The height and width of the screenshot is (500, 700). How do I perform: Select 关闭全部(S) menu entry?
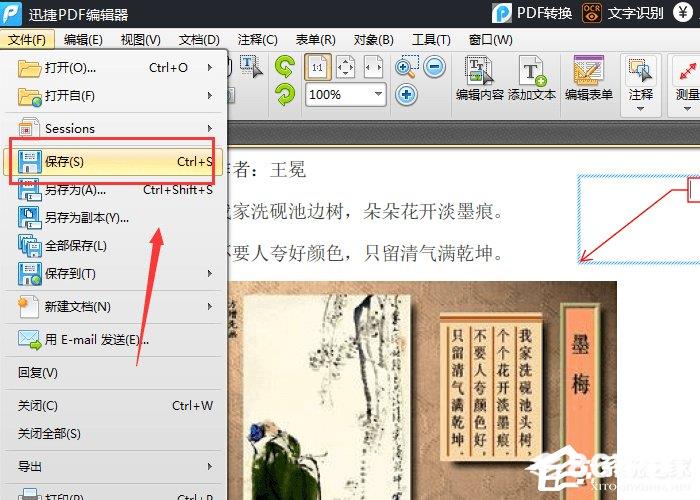click(113, 433)
